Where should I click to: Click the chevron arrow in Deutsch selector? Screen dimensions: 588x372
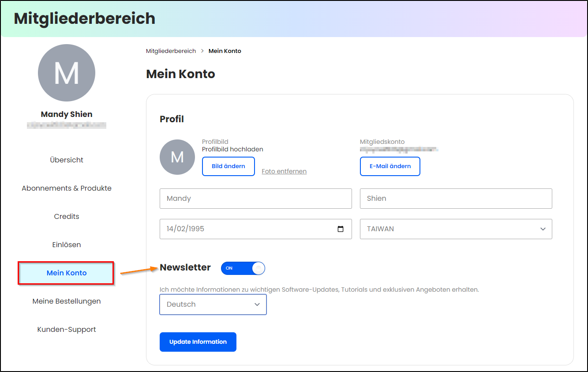(x=257, y=304)
